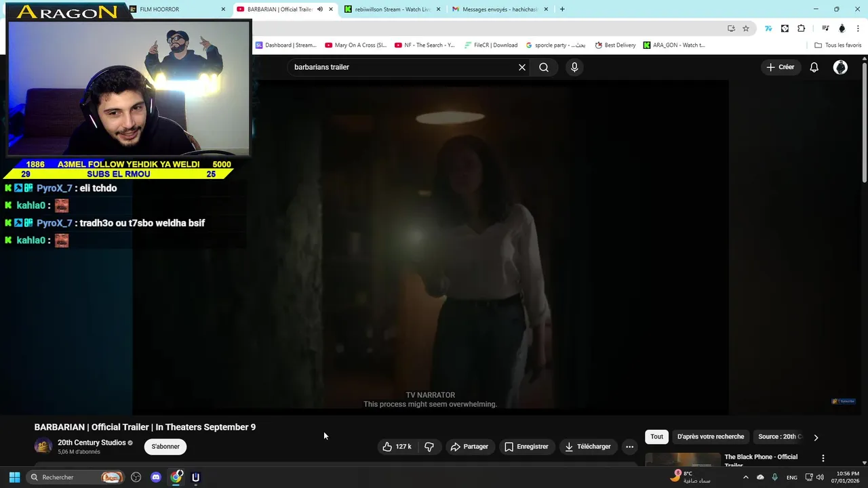Switch input language ENG in tray
Image resolution: width=868 pixels, height=488 pixels.
[x=791, y=477]
